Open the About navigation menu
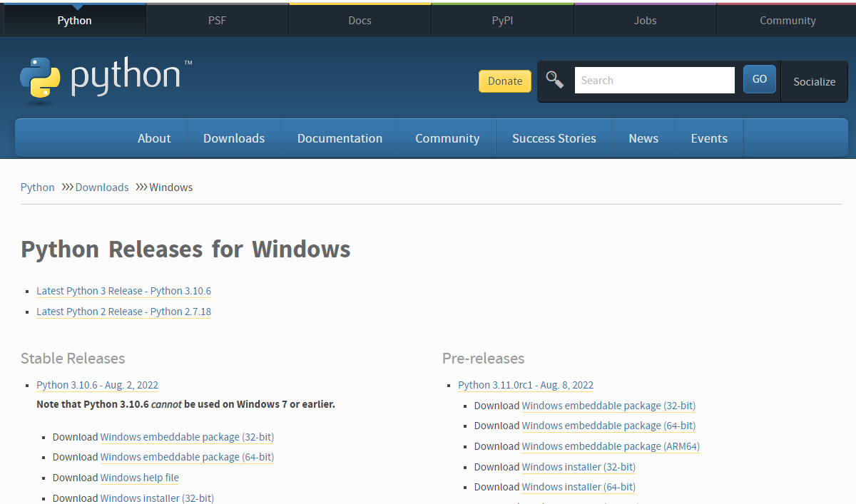Viewport: 856px width, 504px height. tap(154, 138)
